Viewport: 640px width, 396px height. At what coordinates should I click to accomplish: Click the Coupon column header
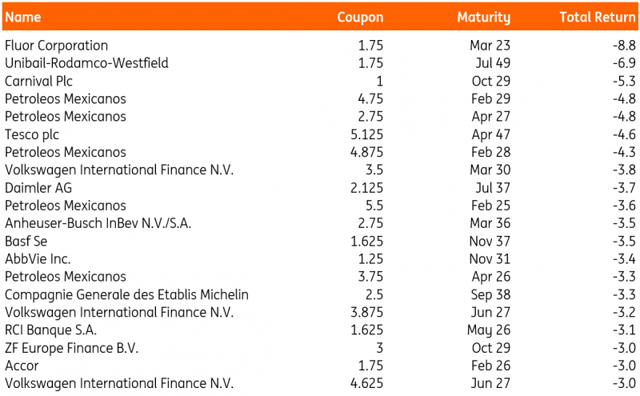[x=360, y=17]
